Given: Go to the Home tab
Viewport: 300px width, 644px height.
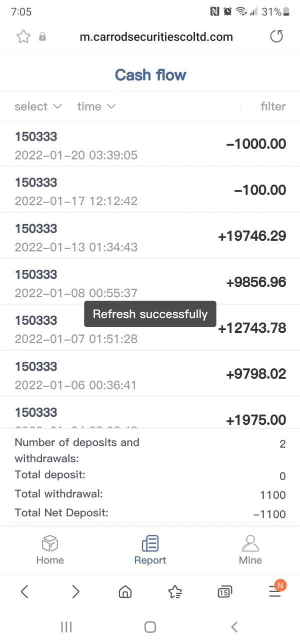Looking at the screenshot, I should (x=50, y=550).
